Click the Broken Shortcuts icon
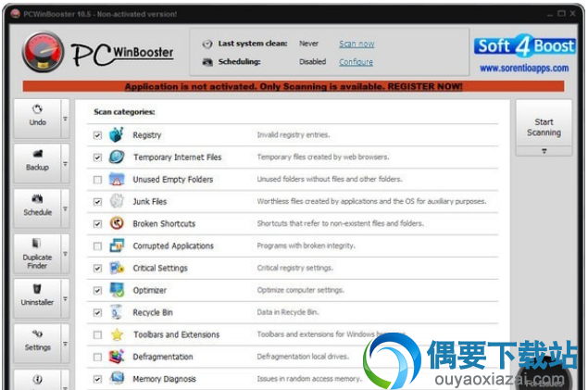 click(x=117, y=223)
